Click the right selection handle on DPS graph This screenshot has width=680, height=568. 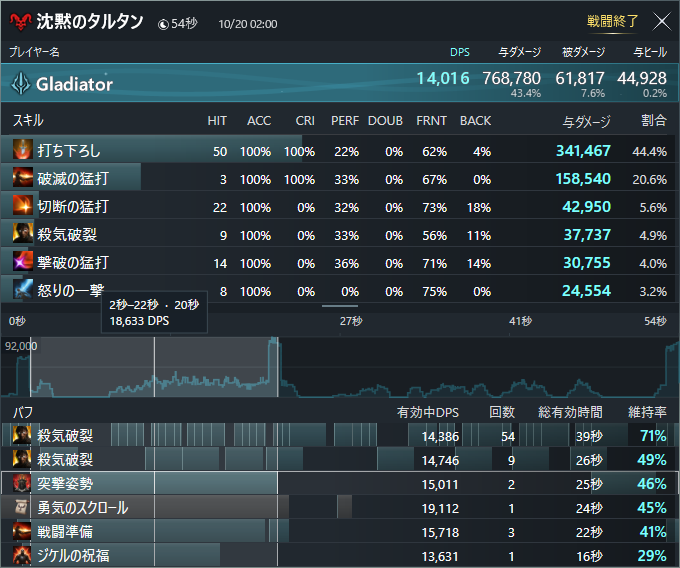pyautogui.click(x=278, y=367)
